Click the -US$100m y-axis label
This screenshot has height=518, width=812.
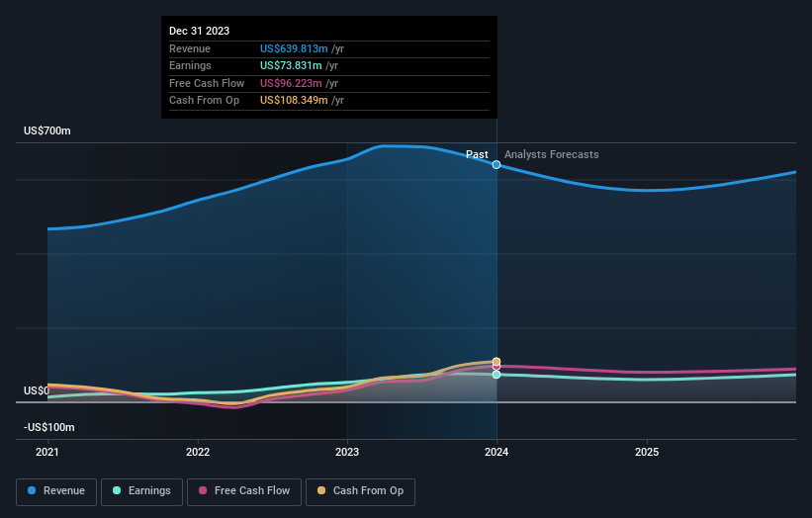pyautogui.click(x=49, y=427)
